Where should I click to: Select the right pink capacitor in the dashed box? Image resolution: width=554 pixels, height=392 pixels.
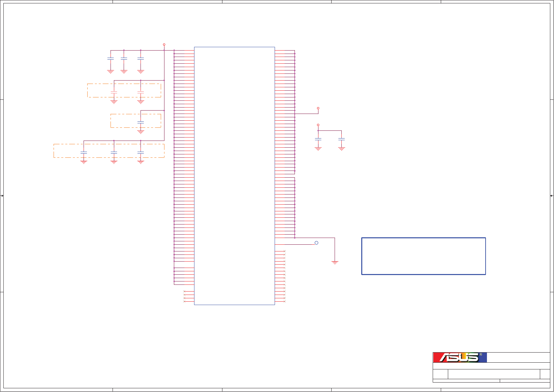pyautogui.click(x=141, y=92)
